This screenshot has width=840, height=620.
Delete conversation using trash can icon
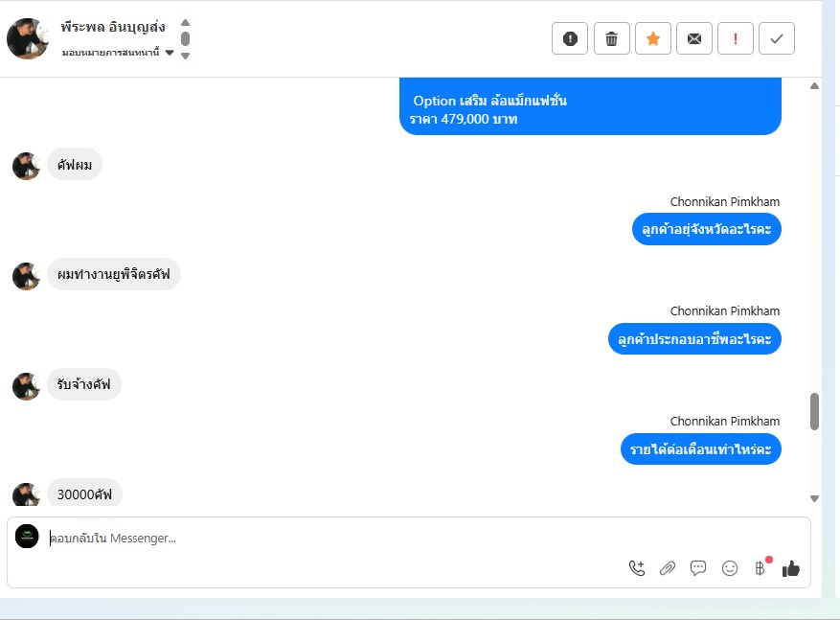pyautogui.click(x=611, y=38)
